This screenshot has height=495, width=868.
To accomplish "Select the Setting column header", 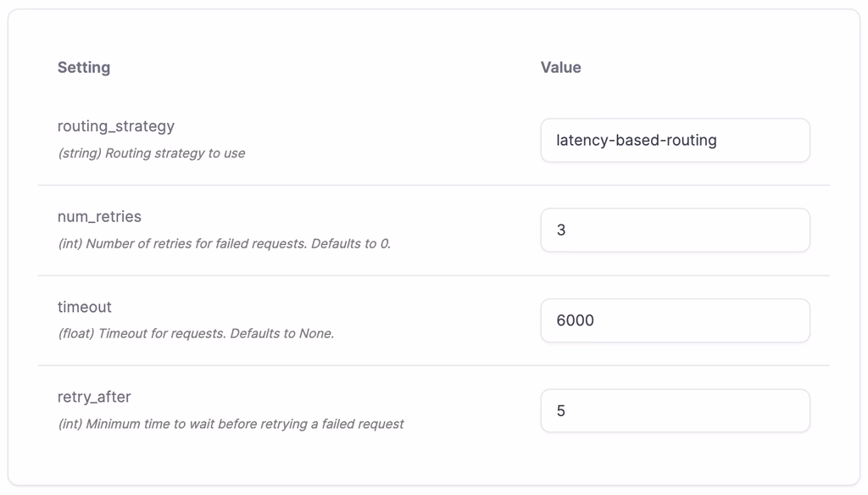I will (84, 67).
